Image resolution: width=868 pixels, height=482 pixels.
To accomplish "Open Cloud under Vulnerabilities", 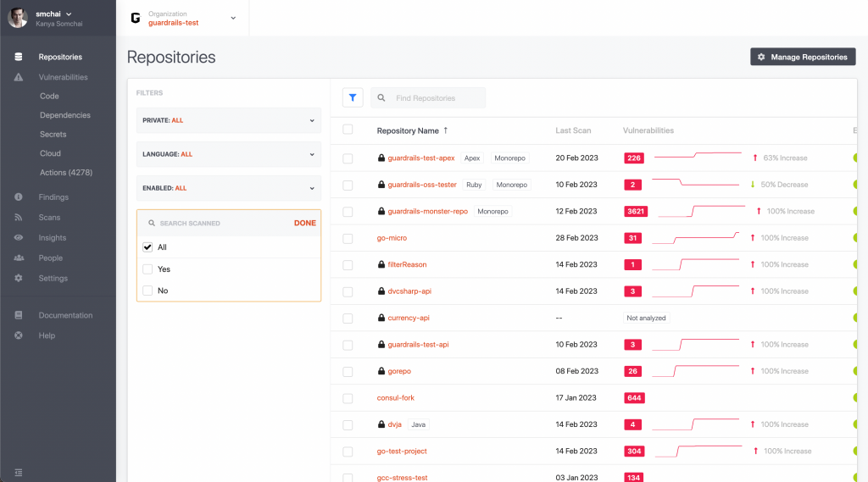I will coord(50,153).
